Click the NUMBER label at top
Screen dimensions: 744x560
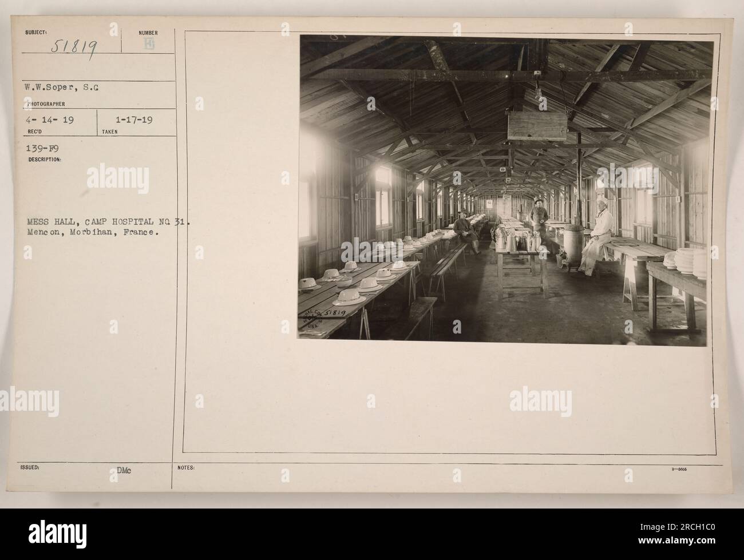(148, 33)
